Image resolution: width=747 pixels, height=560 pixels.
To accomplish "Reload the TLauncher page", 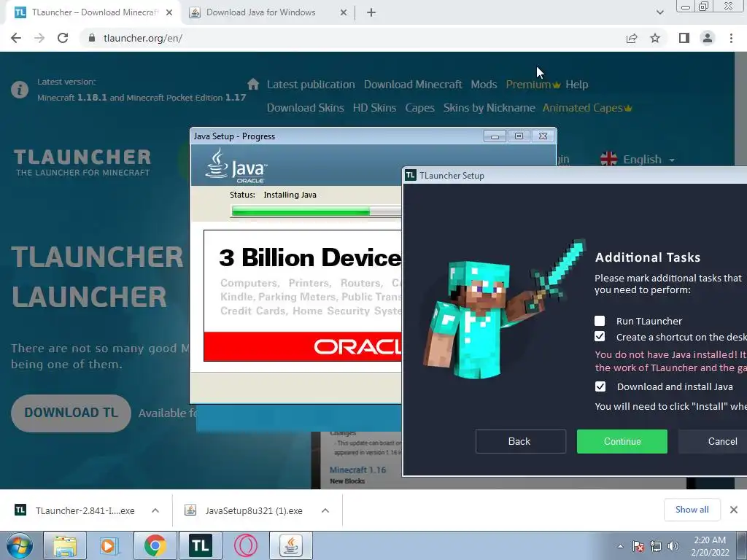I will point(63,38).
